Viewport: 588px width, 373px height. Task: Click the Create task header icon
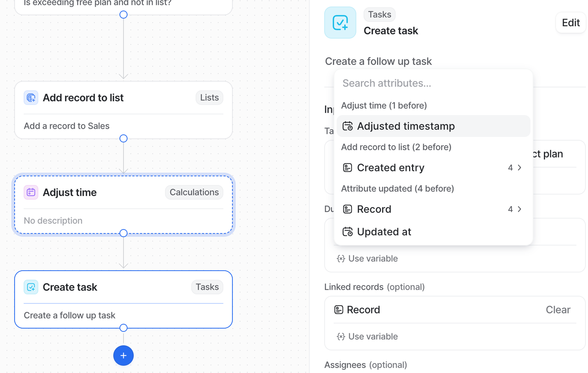pyautogui.click(x=340, y=23)
